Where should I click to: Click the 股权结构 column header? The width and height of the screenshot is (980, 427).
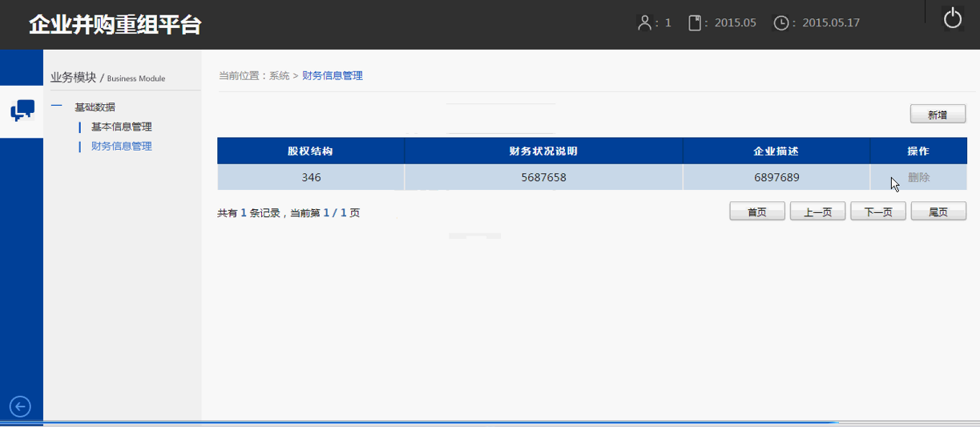point(311,151)
